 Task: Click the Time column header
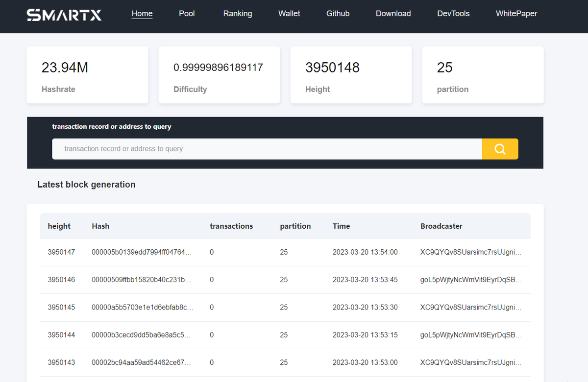[341, 226]
